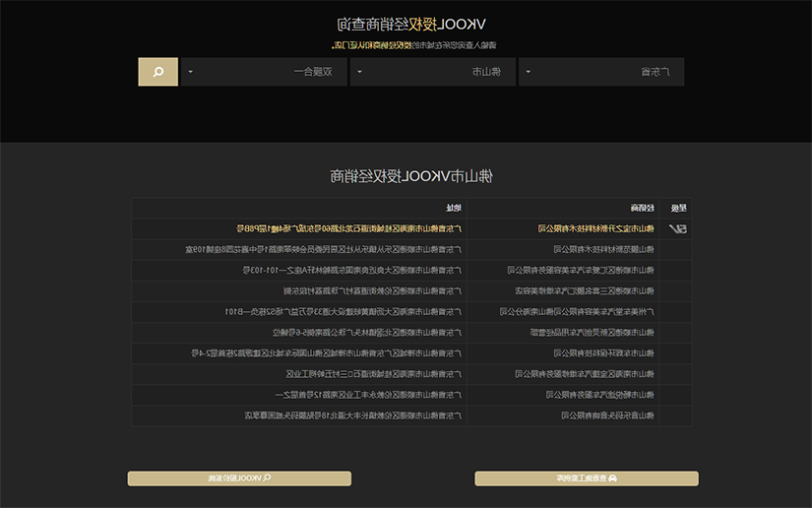This screenshot has height=508, width=812.
Task: Select dealer 佛山市南海区宝捷汽车维修服务有限公司
Action: coord(585,374)
